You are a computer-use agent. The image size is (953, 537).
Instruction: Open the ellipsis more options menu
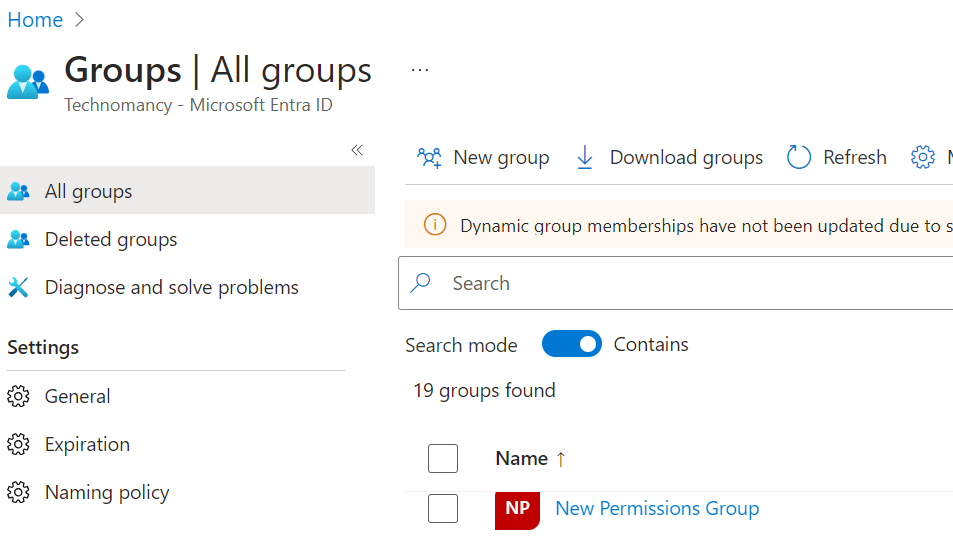420,70
